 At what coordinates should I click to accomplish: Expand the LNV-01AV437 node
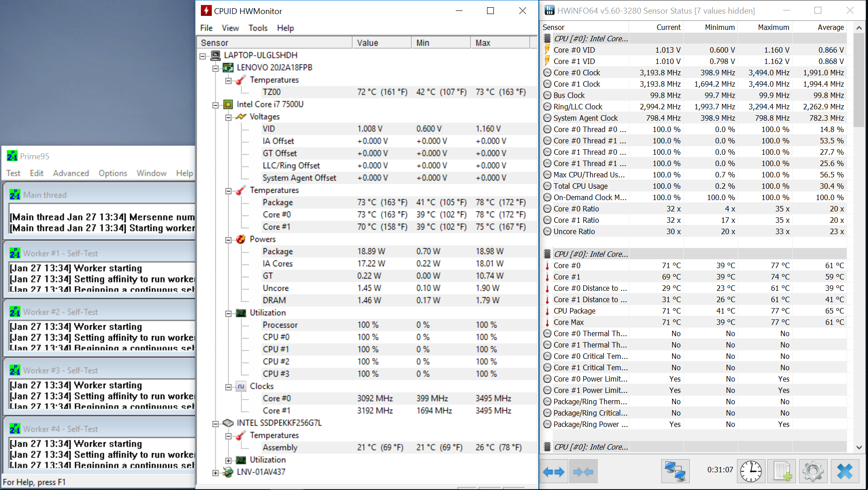pyautogui.click(x=215, y=472)
